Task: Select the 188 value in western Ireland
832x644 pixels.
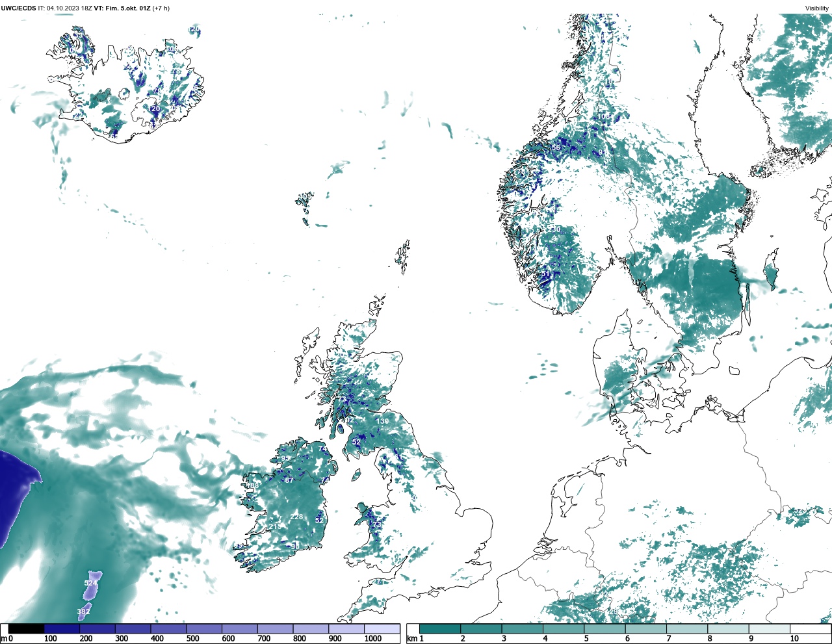Action: [253, 485]
